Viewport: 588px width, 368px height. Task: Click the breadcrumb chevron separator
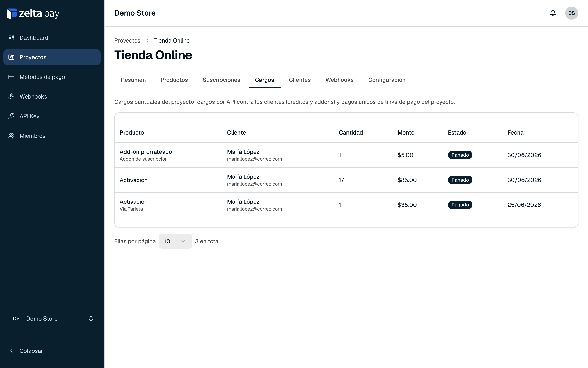pyautogui.click(x=147, y=41)
